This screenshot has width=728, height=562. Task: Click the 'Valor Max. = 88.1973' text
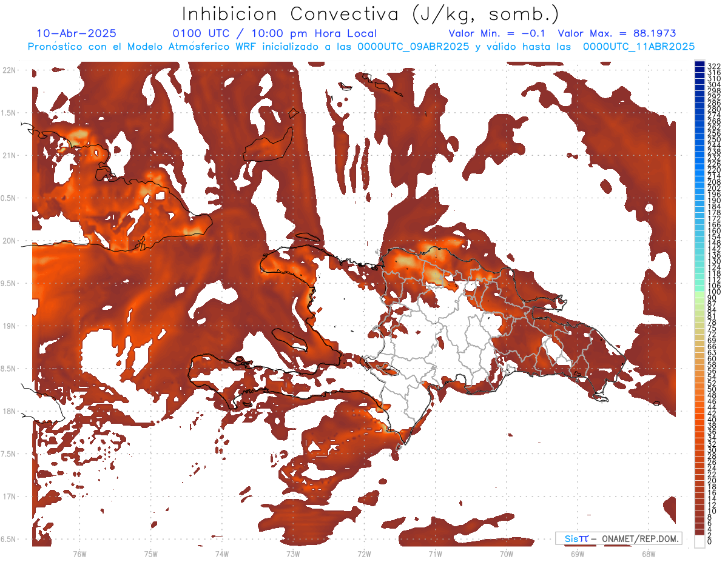617,33
